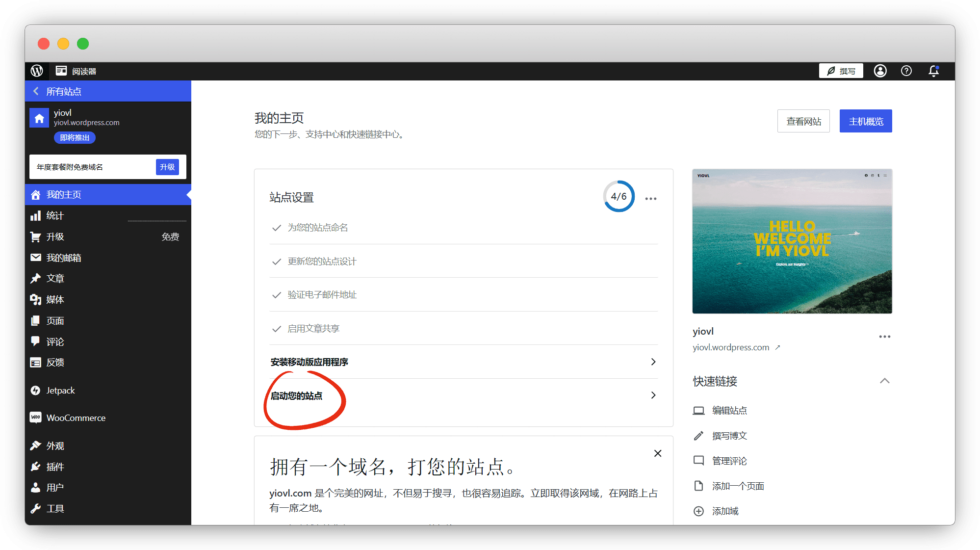
Task: Open the user profile avatar icon
Action: pyautogui.click(x=880, y=71)
